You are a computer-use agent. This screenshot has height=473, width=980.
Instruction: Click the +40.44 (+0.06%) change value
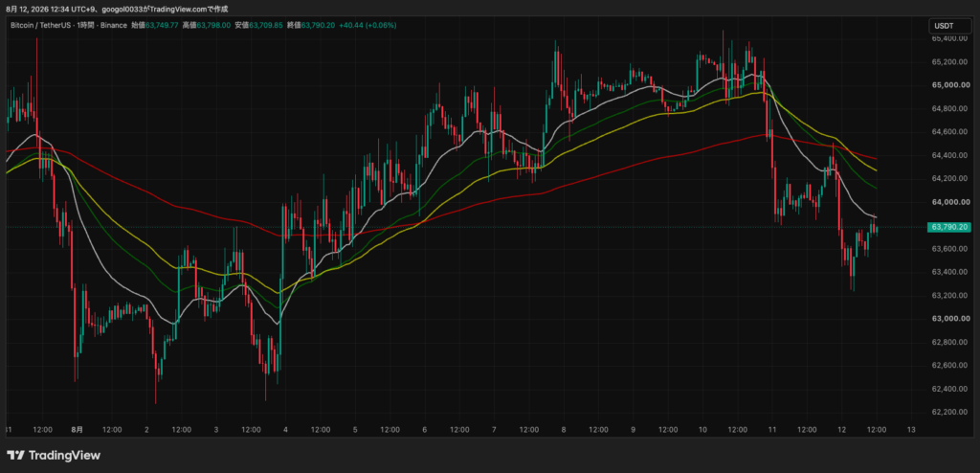click(x=367, y=25)
